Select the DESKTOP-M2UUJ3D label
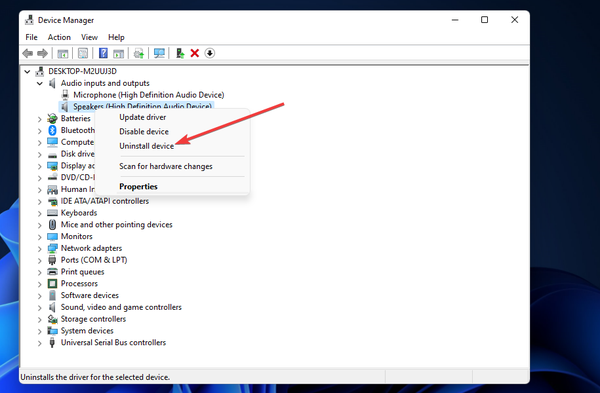This screenshot has width=600, height=393. (82, 71)
